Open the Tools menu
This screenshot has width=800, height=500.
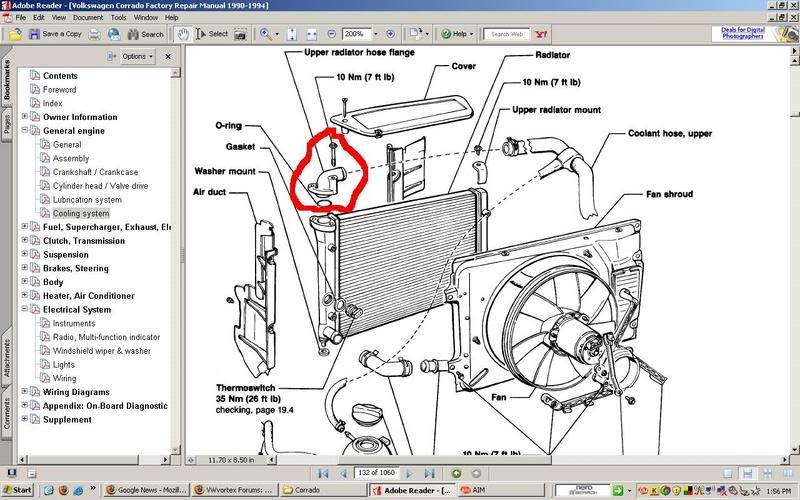pyautogui.click(x=118, y=17)
